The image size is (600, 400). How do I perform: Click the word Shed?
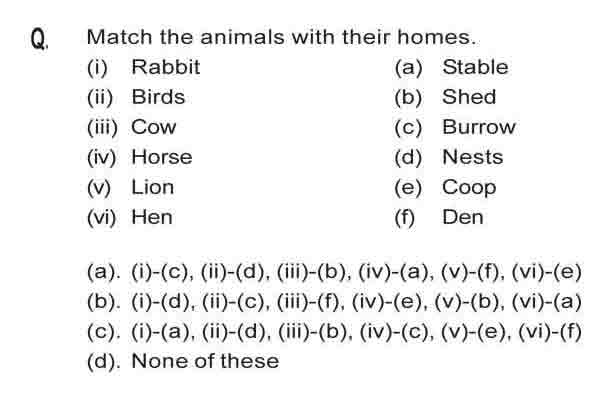click(x=469, y=97)
